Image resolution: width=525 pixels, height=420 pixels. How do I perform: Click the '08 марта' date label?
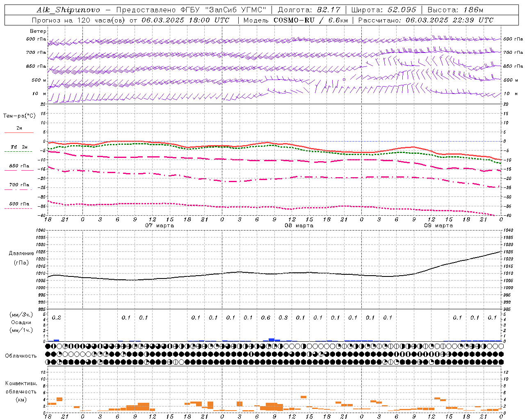pos(299,226)
